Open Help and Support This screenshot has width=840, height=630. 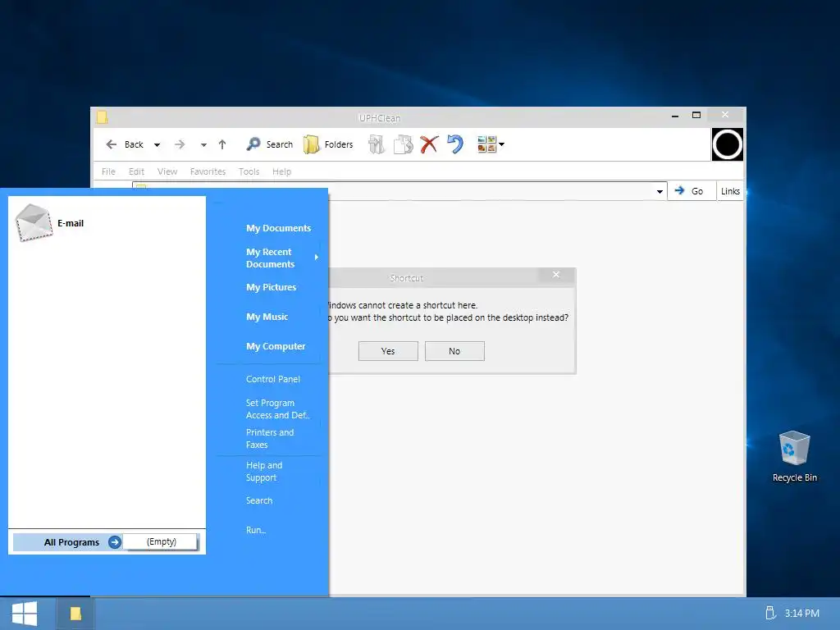[264, 472]
